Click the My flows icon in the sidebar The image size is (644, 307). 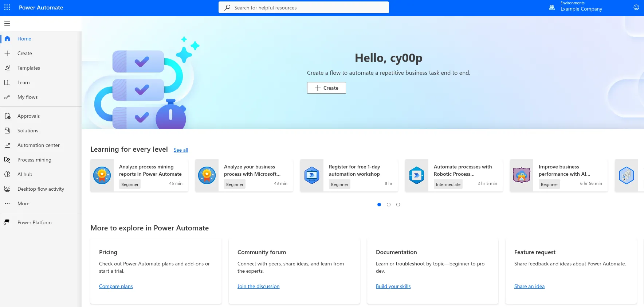[x=7, y=97]
